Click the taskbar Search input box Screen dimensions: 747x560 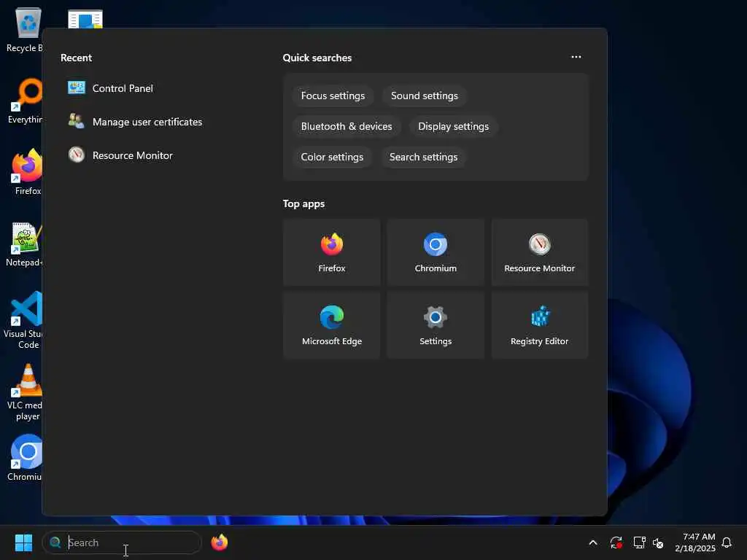122,542
